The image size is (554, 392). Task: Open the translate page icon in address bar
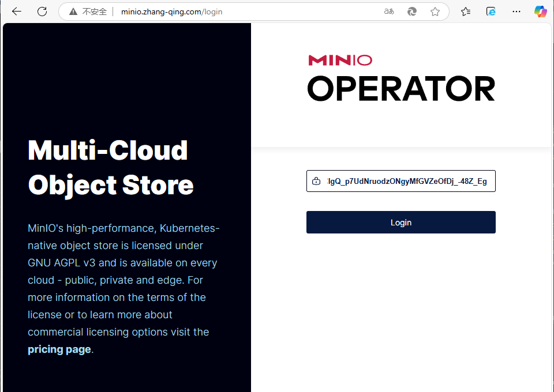388,12
